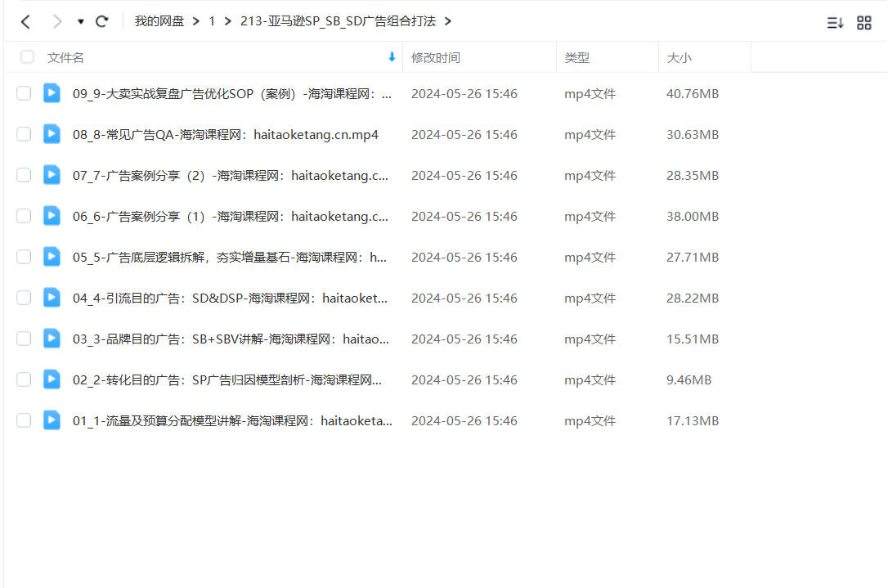Sort by 修改时间 column header
Viewport: 888px width, 588px height.
(x=436, y=58)
